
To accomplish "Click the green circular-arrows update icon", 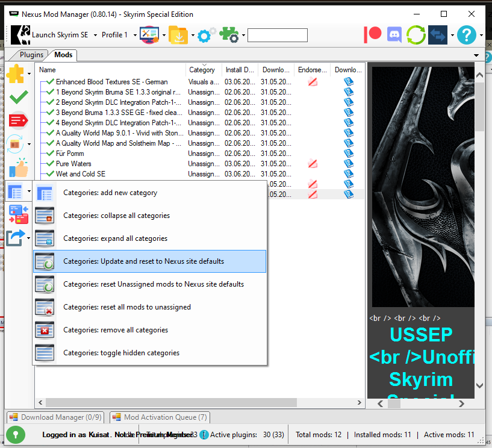I will coord(416,34).
